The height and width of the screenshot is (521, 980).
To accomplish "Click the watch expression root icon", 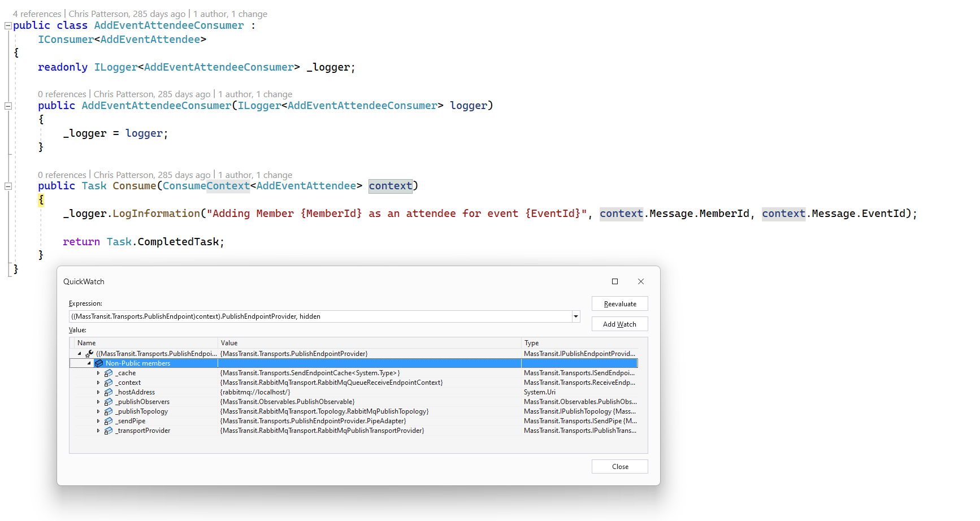I will (x=89, y=353).
